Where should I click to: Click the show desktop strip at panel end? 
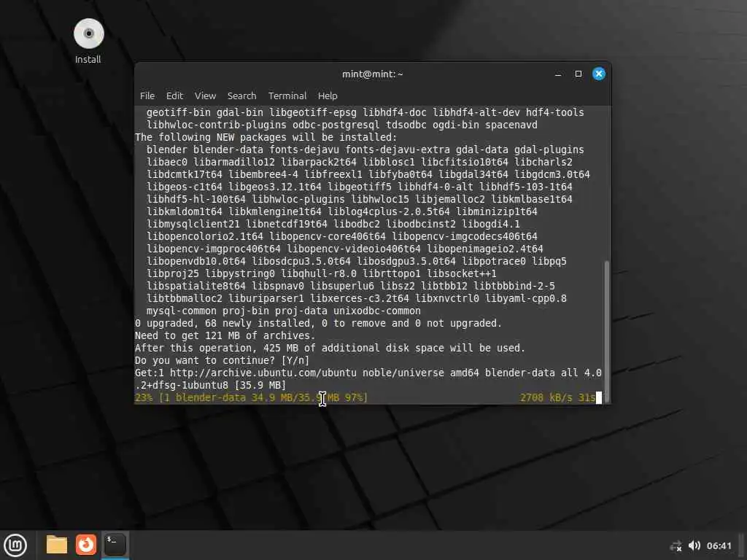(742, 545)
